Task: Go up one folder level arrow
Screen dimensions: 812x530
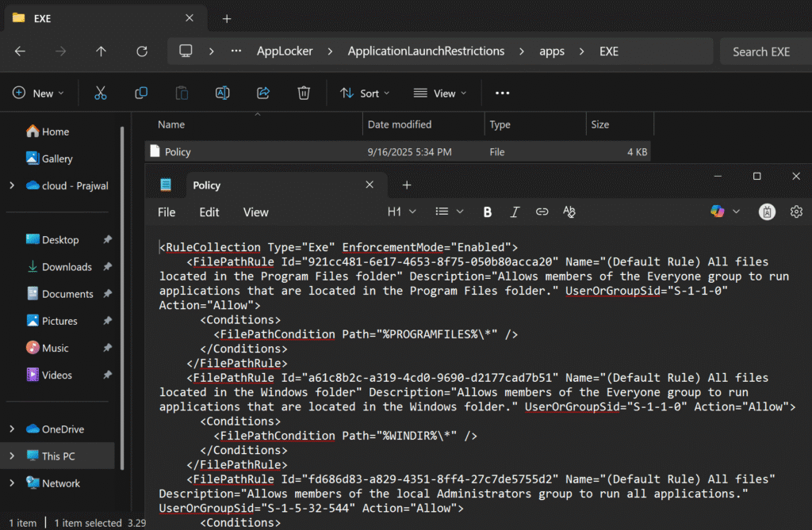Action: pos(101,51)
